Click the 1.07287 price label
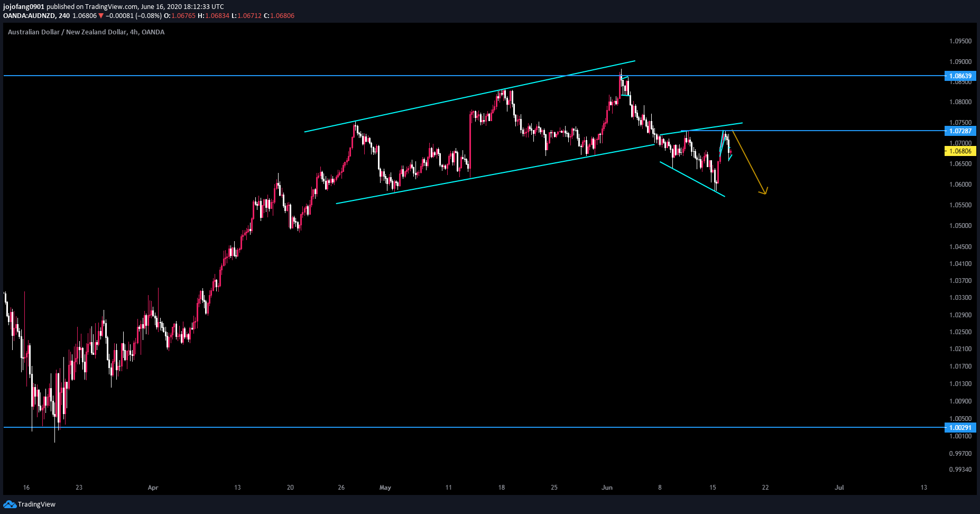 point(960,131)
